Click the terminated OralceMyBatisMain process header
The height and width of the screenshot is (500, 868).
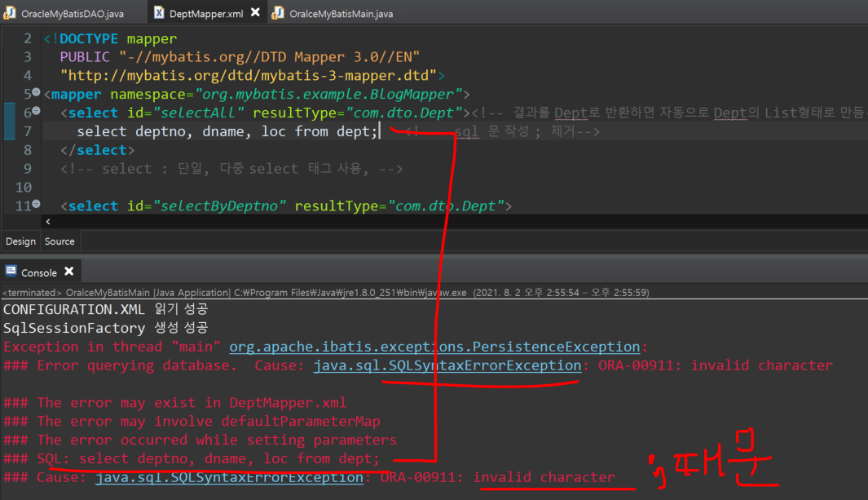pos(325,292)
